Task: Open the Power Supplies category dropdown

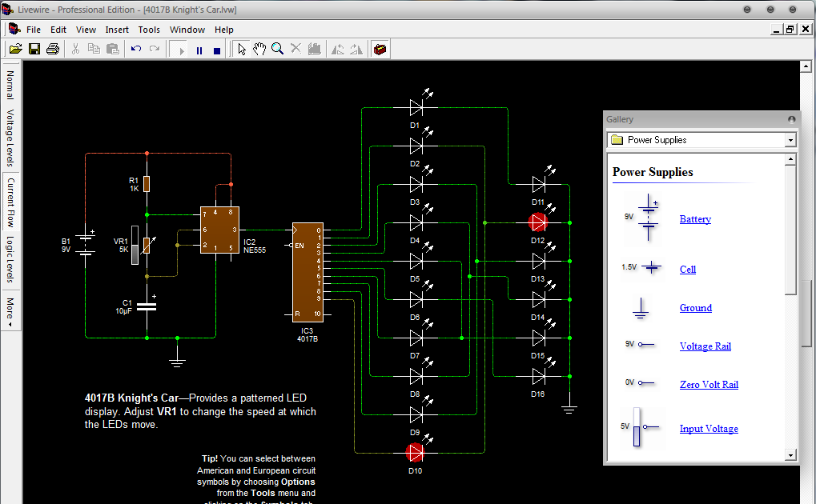Action: pos(790,140)
